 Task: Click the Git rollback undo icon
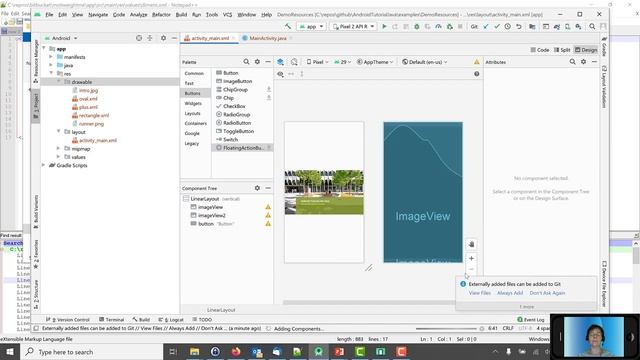[519, 27]
